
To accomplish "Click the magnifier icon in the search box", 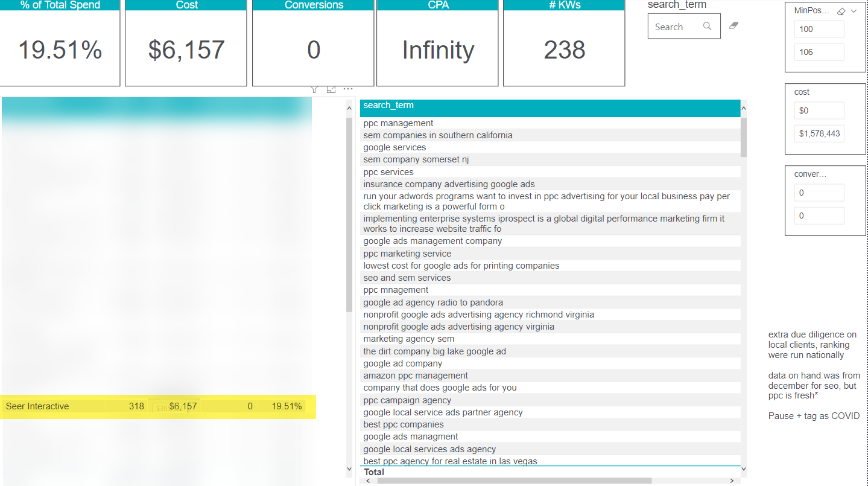I will tap(707, 27).
